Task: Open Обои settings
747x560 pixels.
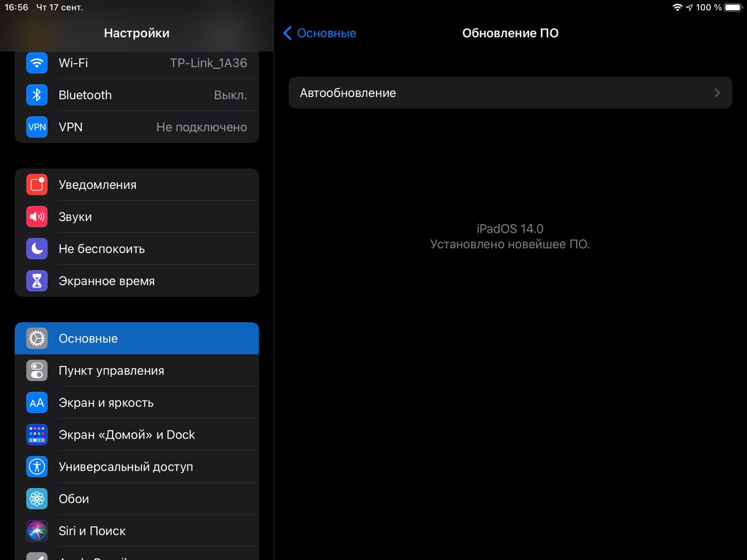Action: pos(137,499)
